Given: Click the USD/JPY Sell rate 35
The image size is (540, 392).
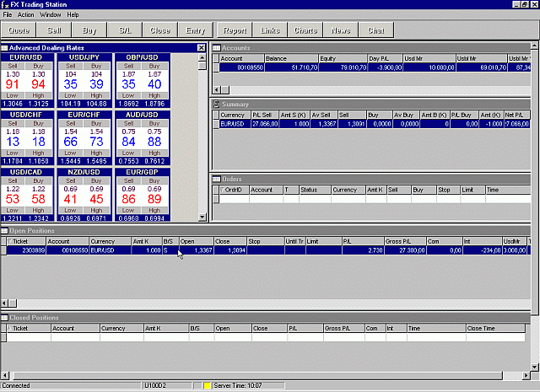Looking at the screenshot, I should point(71,84).
